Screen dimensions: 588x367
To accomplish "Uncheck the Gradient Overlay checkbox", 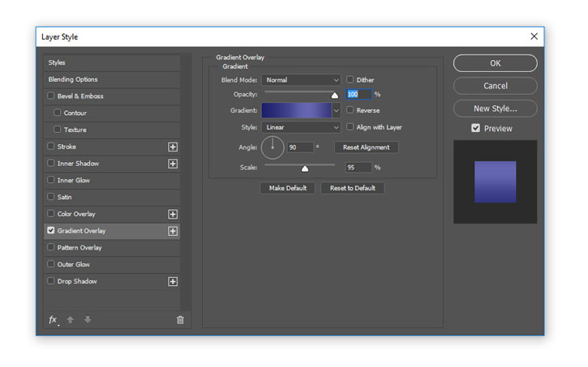I will click(x=51, y=230).
